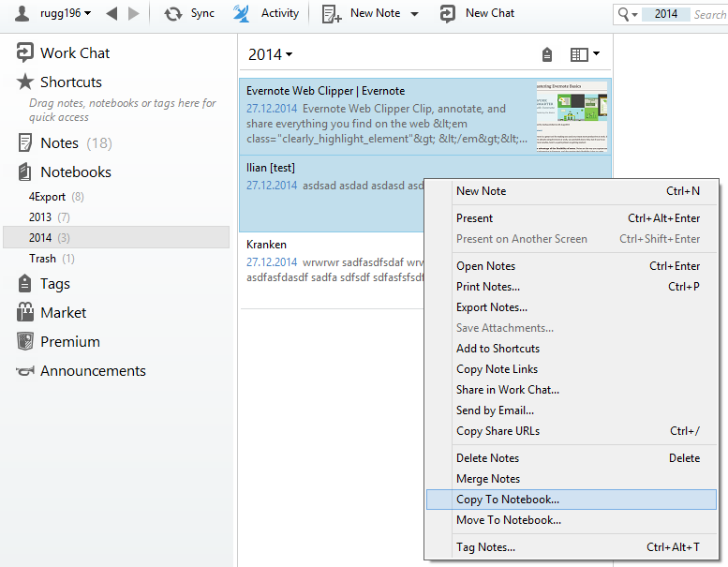Click the Premium label in sidebar
This screenshot has width=728, height=567.
click(x=70, y=342)
